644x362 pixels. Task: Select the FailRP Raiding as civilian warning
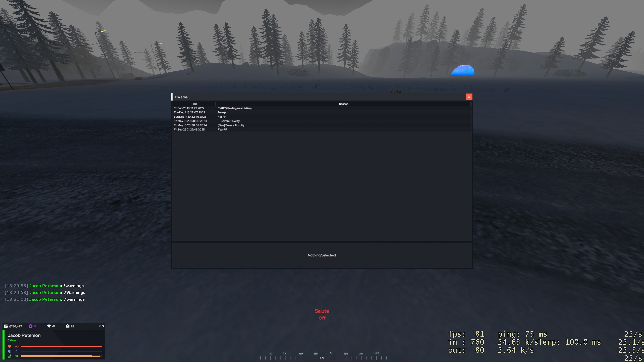pyautogui.click(x=234, y=108)
